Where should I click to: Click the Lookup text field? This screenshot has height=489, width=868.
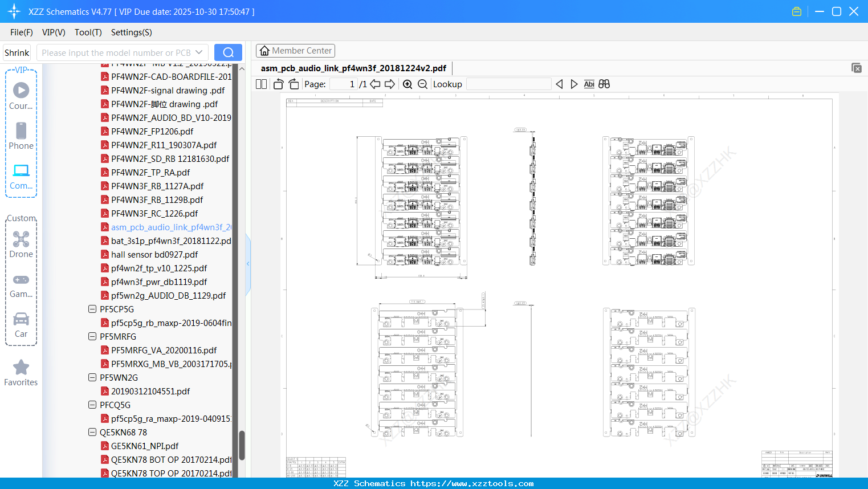tap(508, 84)
